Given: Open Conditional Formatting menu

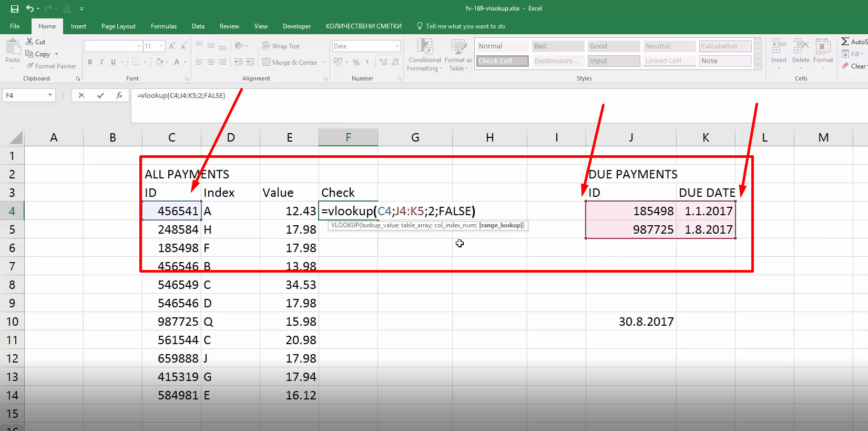Looking at the screenshot, I should (x=425, y=55).
